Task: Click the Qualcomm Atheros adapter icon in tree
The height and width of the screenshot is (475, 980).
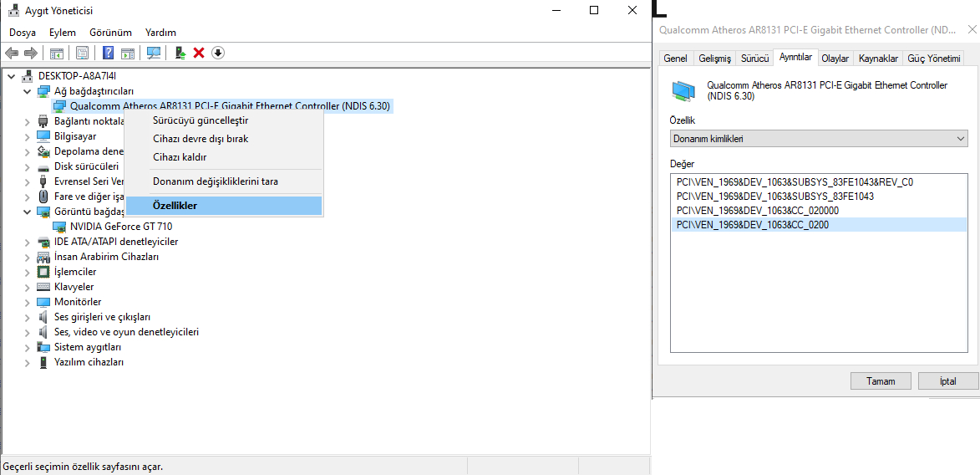Action: coord(60,106)
